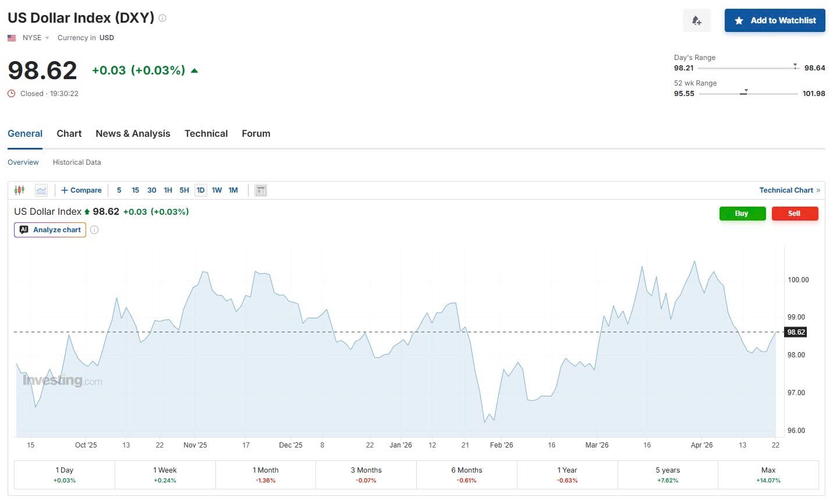Screen dimensions: 833x504
Task: Open the Compare instrument selector
Action: [81, 190]
